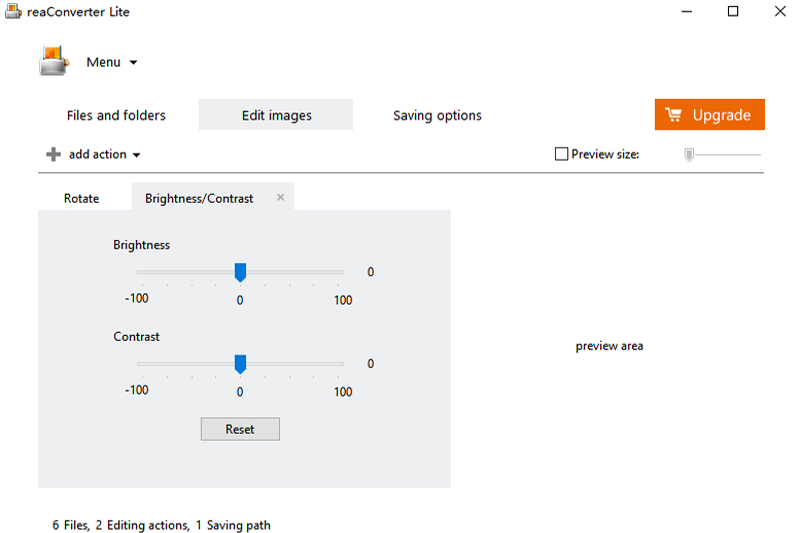This screenshot has width=800, height=533.
Task: Expand the add action dropdown arrow
Action: tap(137, 155)
